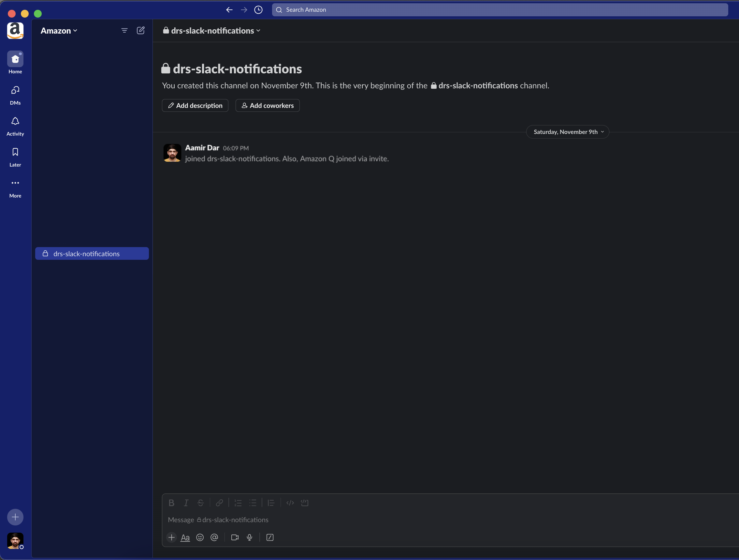This screenshot has width=739, height=560.
Task: Toggle italic formatting in composer
Action: coord(186,503)
